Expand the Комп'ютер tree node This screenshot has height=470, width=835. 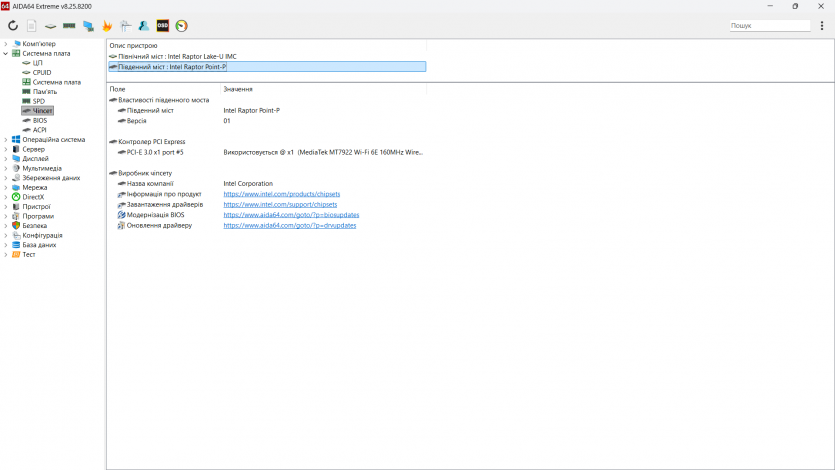click(x=6, y=44)
